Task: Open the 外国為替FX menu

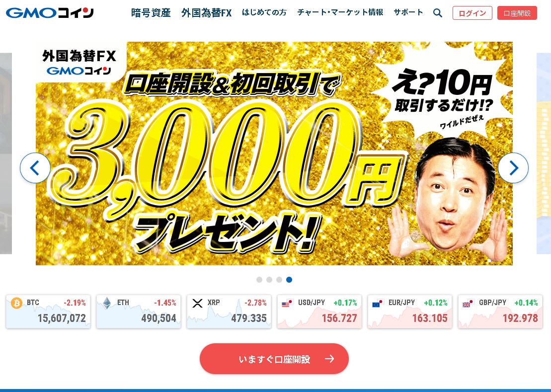Action: point(207,13)
